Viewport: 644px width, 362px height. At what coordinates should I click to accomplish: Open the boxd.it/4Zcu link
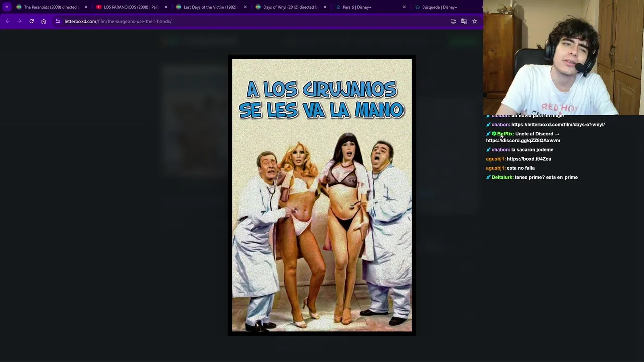click(529, 159)
